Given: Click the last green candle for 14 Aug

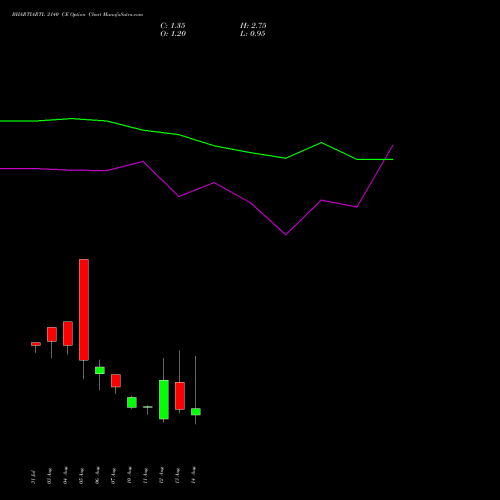Looking at the screenshot, I should (196, 412).
